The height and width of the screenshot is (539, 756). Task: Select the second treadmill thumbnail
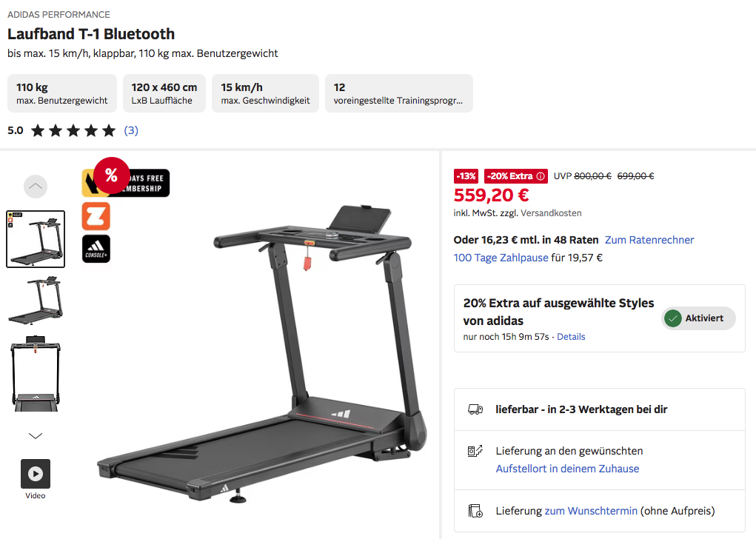36,300
